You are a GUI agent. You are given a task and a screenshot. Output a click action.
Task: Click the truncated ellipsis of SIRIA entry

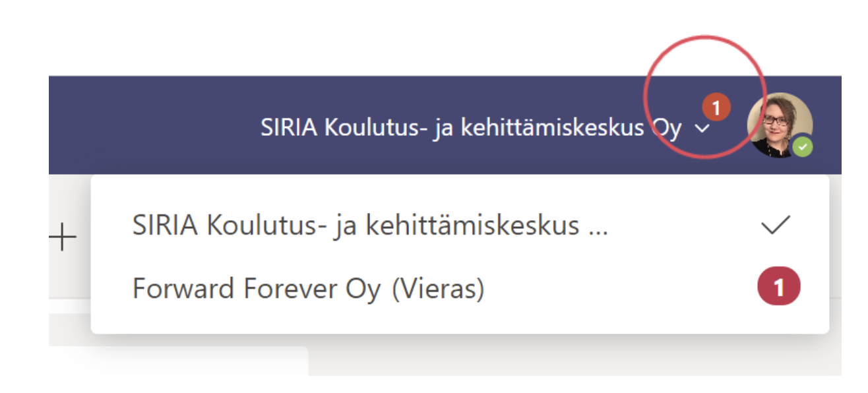[597, 227]
